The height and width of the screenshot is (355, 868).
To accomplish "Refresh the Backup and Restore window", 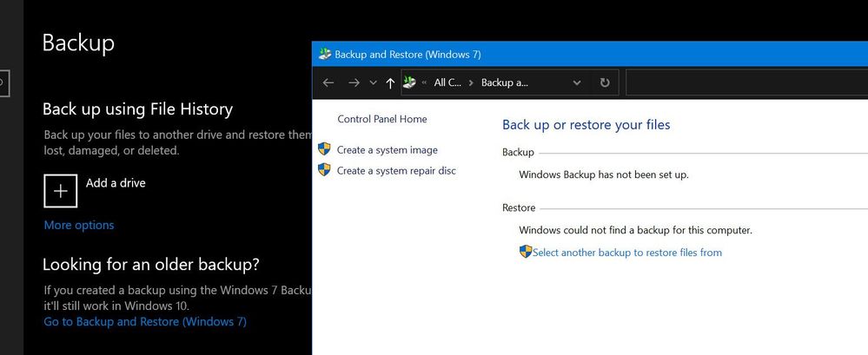I will [x=605, y=83].
